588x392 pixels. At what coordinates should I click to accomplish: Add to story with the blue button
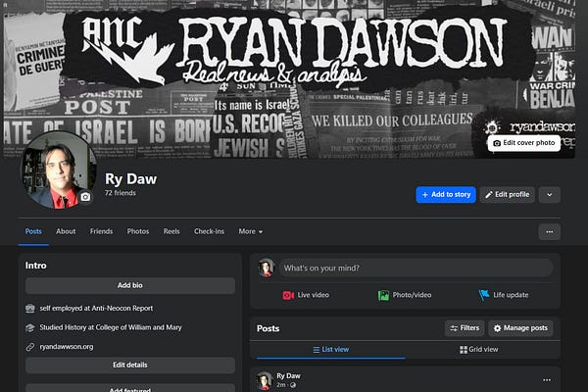point(446,195)
